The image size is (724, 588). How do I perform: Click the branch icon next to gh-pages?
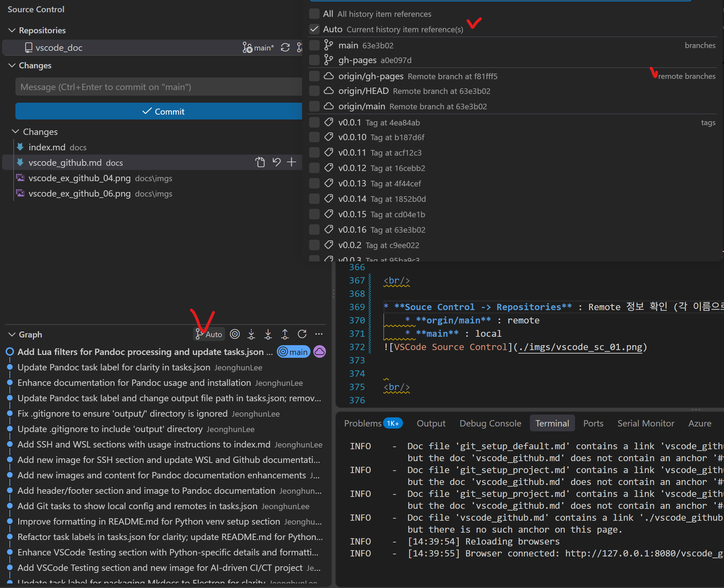tap(329, 60)
